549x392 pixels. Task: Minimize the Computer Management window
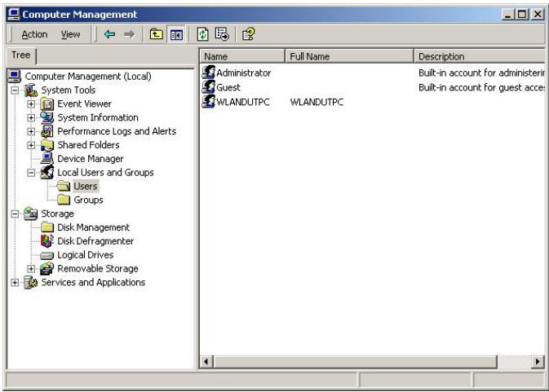(x=507, y=14)
